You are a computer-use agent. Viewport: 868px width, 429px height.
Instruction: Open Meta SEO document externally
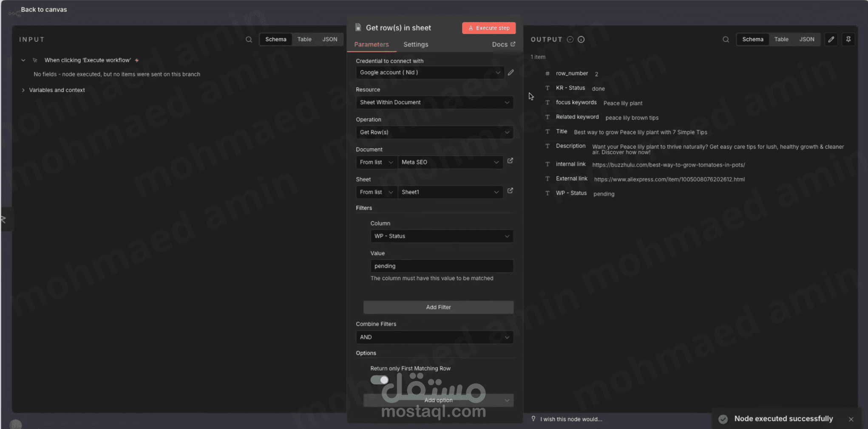click(510, 161)
